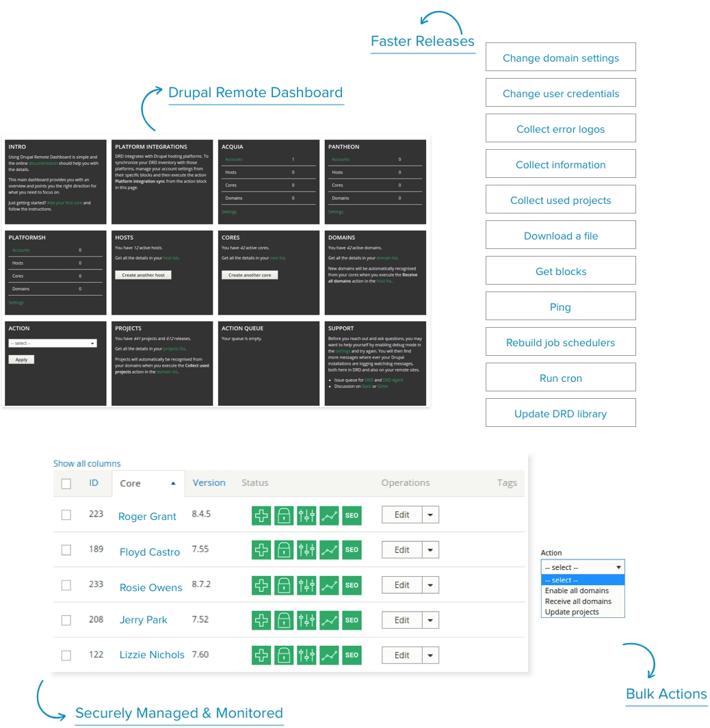Click the "Get blocks" button
The image size is (710, 728).
click(x=561, y=271)
